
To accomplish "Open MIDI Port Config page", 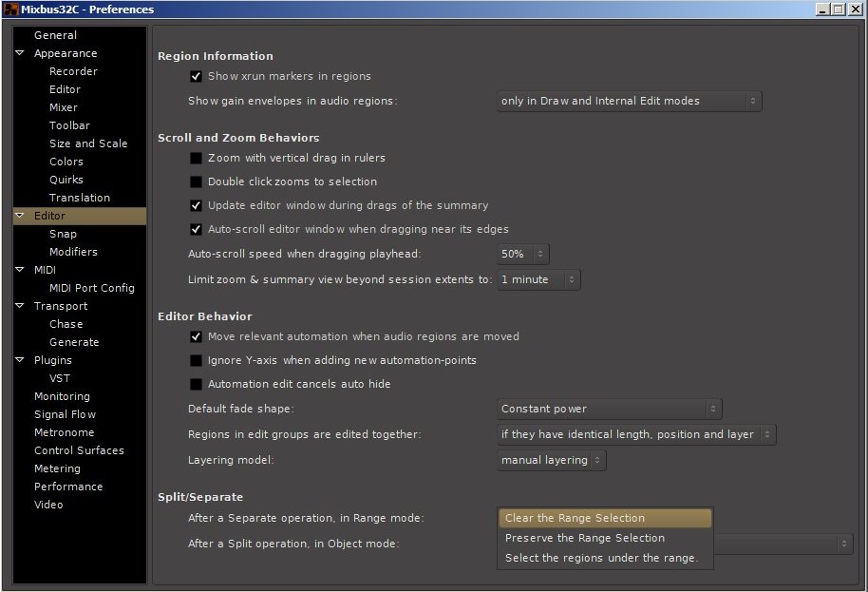I will coord(91,288).
